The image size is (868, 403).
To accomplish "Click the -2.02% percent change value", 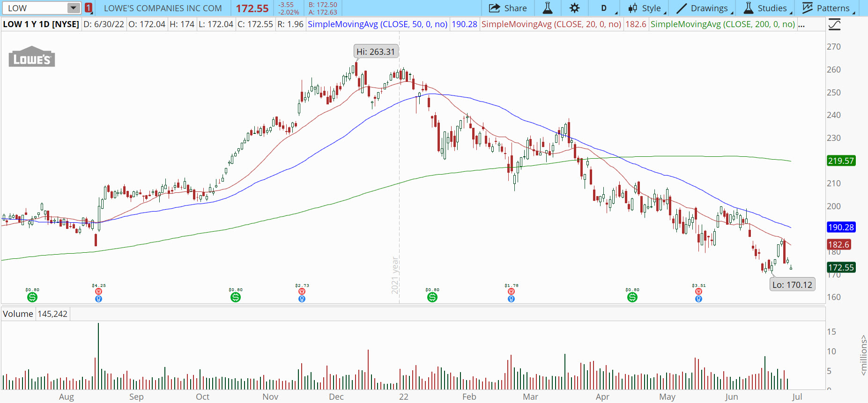I will point(289,12).
